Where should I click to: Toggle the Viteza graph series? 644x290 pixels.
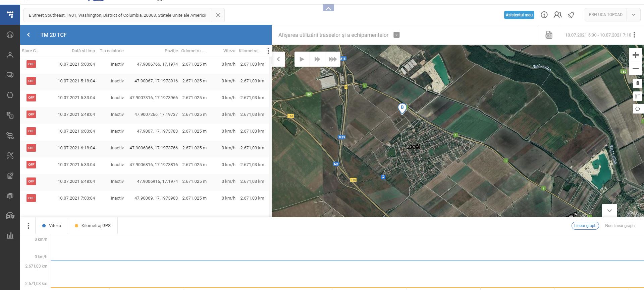point(52,226)
